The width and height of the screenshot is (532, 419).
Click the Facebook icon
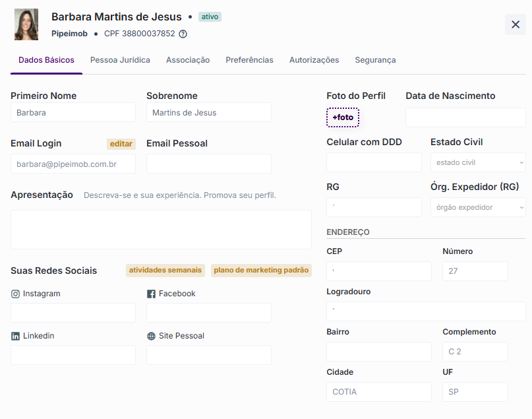click(151, 294)
